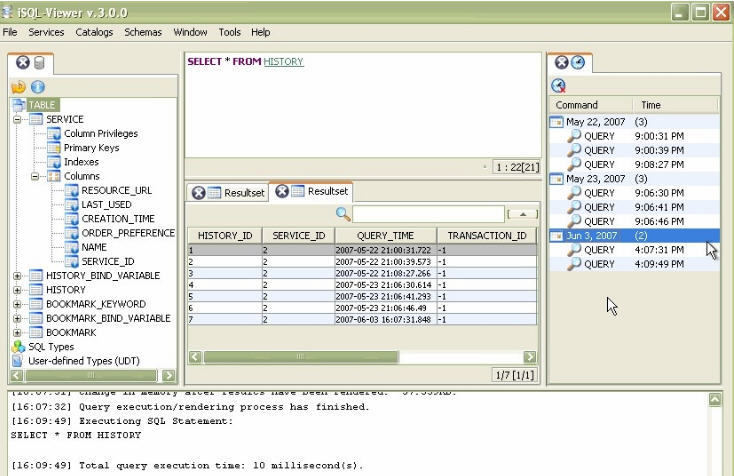Screen dimensions: 734x476
Task: Select the ORDER_PREFERENCE column in tree
Action: click(128, 233)
